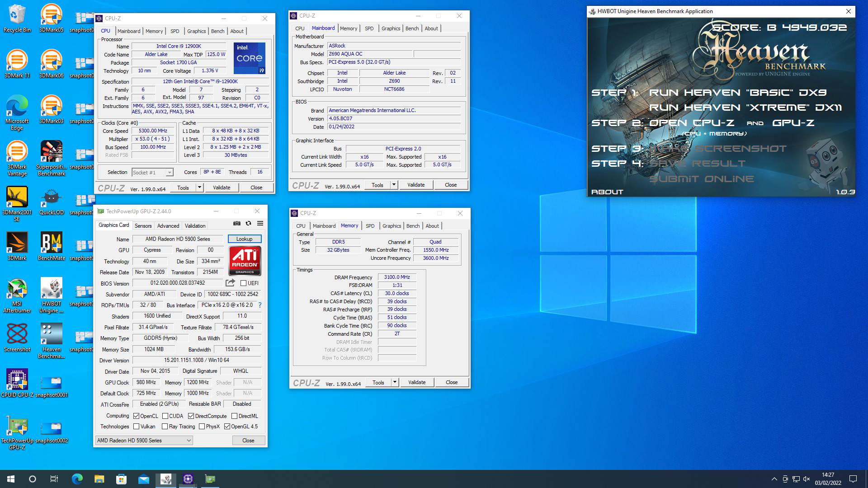Image resolution: width=868 pixels, height=488 pixels.
Task: Toggle DirectCompute checkbox in GPU-Z
Action: click(x=191, y=416)
